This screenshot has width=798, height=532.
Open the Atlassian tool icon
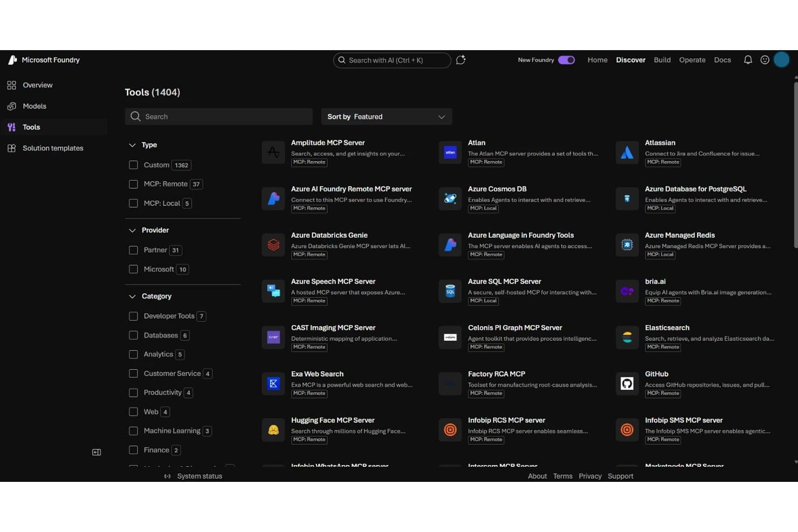click(x=627, y=152)
